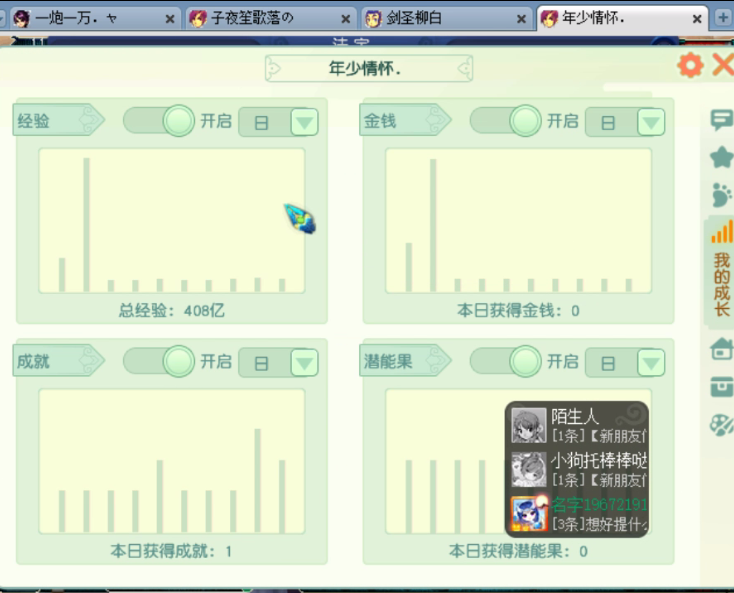Toggle the 经验 switch off
The image size is (734, 593).
(x=159, y=121)
